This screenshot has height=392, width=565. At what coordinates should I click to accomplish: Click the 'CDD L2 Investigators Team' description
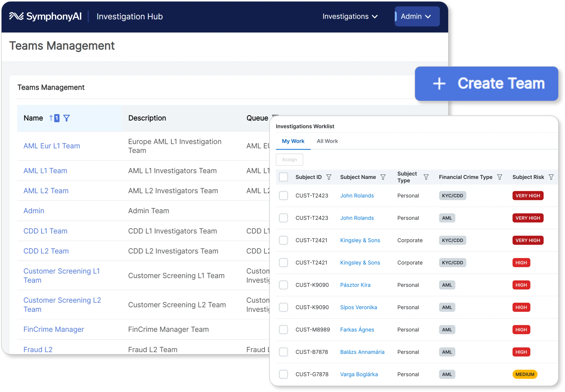[173, 251]
